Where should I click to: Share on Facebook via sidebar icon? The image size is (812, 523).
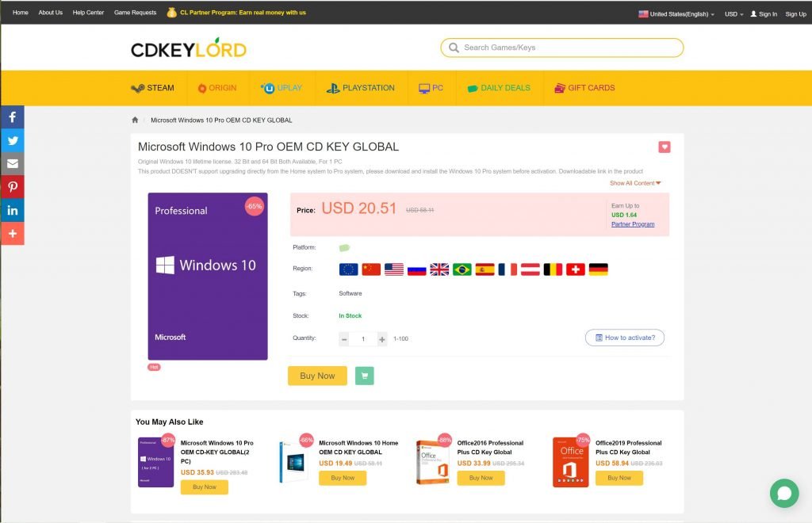[13, 117]
